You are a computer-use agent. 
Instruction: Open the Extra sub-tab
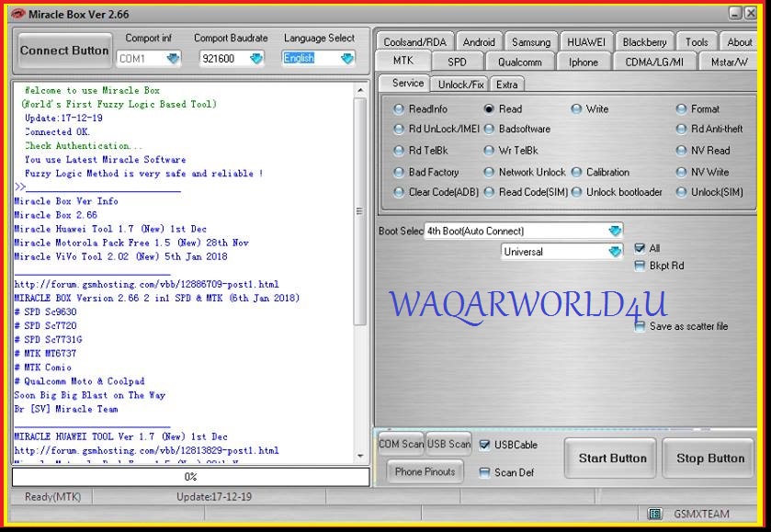coord(506,85)
